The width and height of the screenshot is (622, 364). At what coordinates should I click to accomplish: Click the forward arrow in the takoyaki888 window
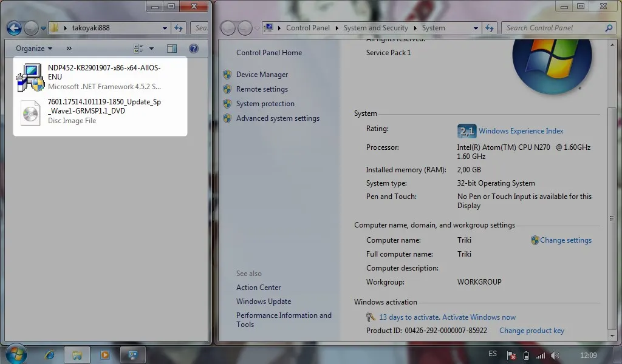pos(31,28)
